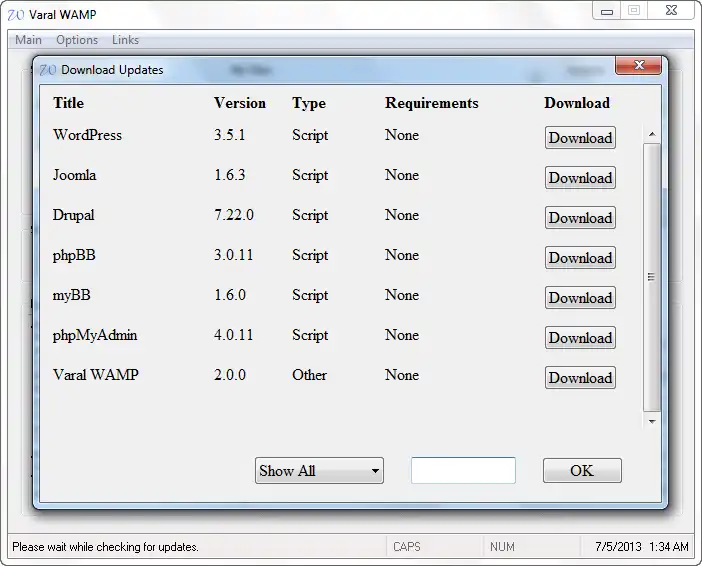Click the Title column header

(x=68, y=103)
